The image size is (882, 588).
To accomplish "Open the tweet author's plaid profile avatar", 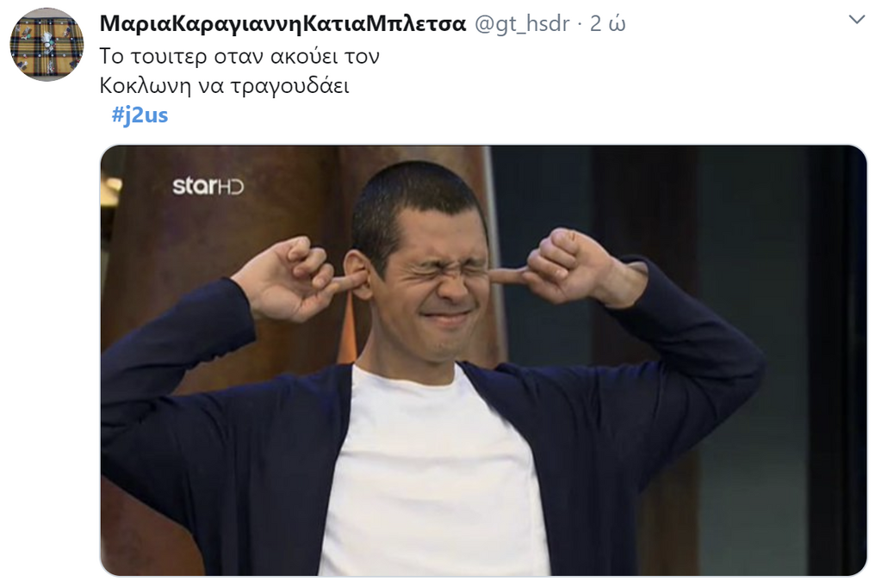I will [47, 45].
